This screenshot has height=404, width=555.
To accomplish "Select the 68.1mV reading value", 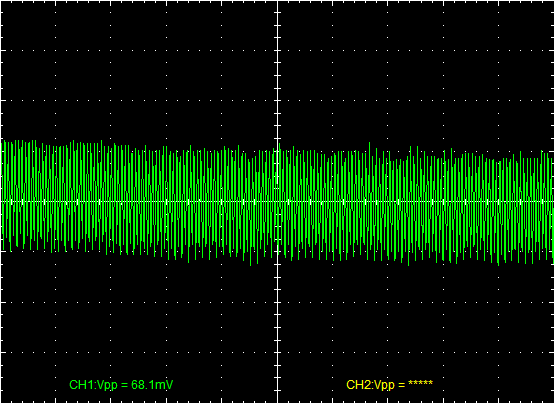I will click(152, 385).
